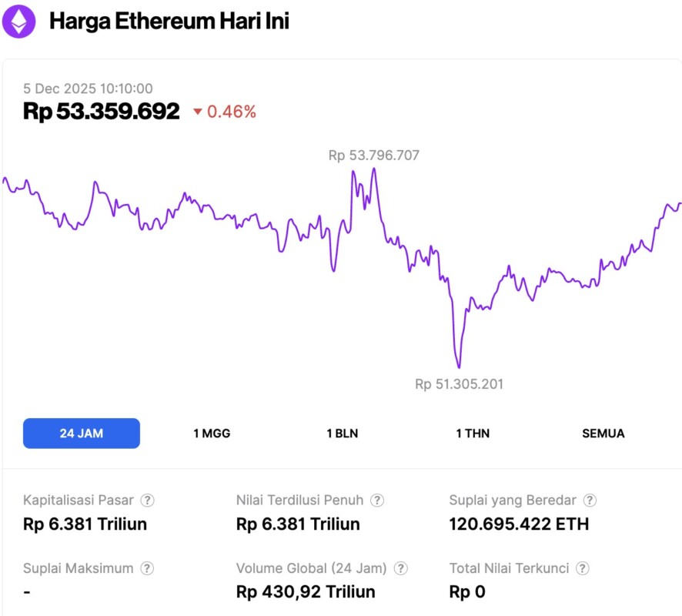The width and height of the screenshot is (682, 616).
Task: Click the Rp 430,92 Triliun volume value
Action: click(306, 592)
